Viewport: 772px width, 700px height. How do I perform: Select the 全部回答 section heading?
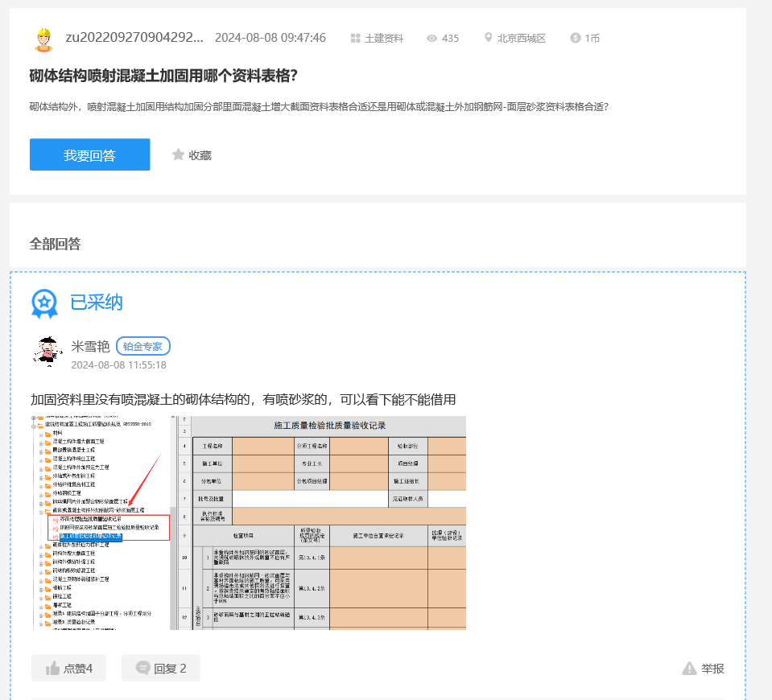(x=55, y=243)
